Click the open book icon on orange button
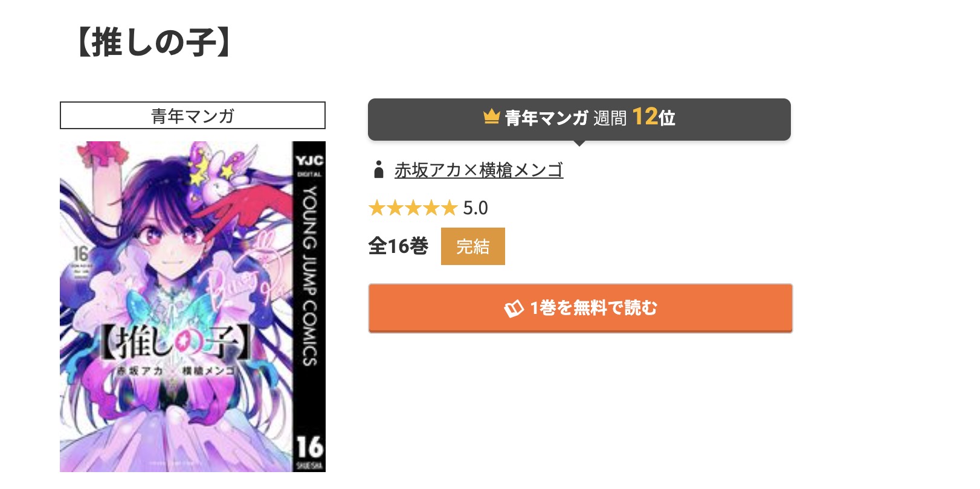The width and height of the screenshot is (980, 489). tap(514, 308)
